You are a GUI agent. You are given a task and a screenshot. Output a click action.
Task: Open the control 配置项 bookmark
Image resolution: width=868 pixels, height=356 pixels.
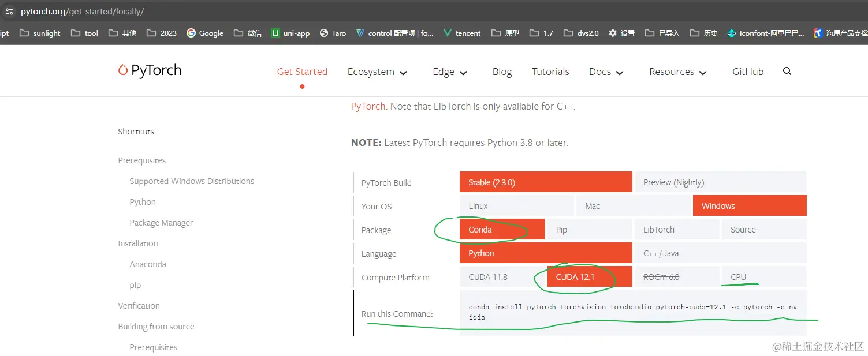coord(394,33)
